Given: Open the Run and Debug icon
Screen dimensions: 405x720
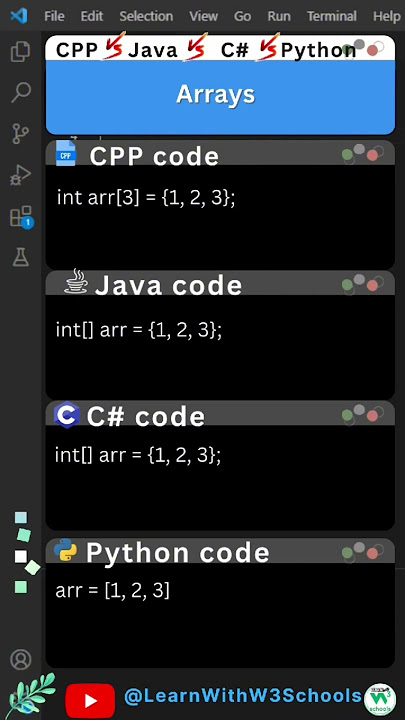Looking at the screenshot, I should coord(21,175).
